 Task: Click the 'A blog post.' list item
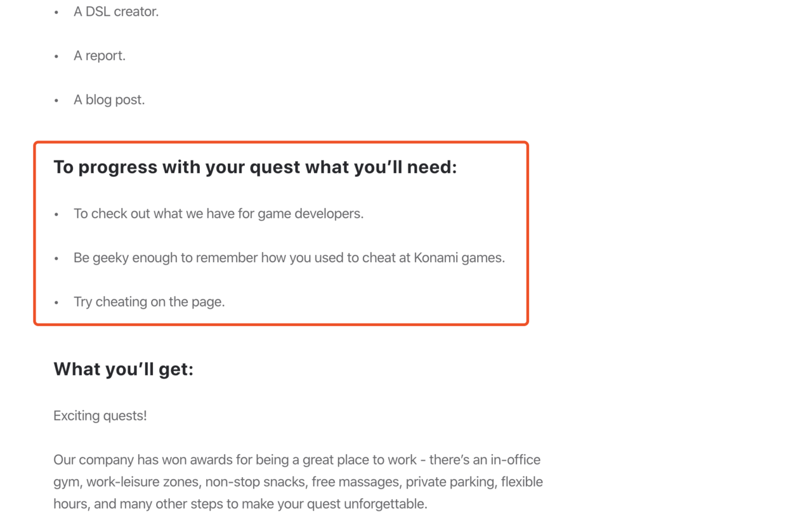click(x=109, y=100)
